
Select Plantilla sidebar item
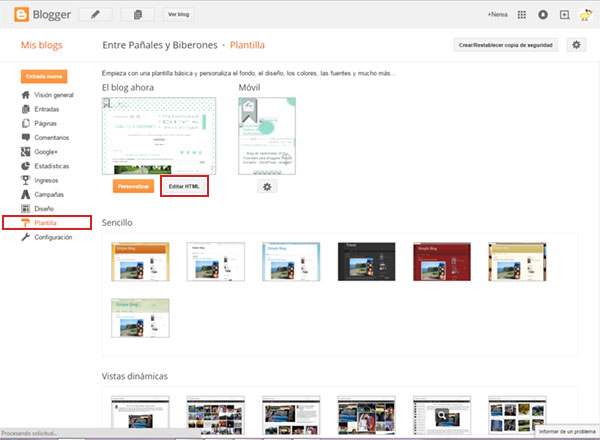click(x=47, y=223)
